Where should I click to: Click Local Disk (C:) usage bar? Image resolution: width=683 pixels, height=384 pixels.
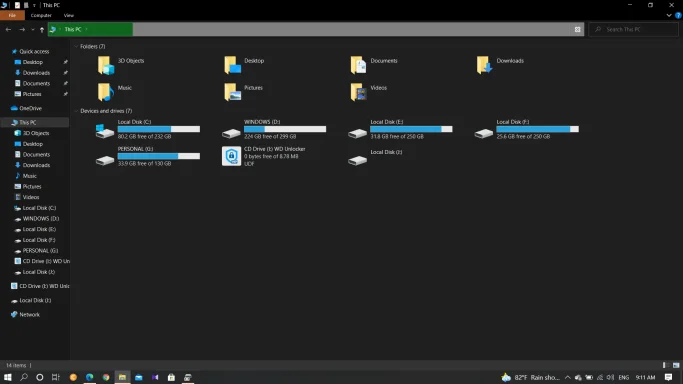tap(159, 129)
